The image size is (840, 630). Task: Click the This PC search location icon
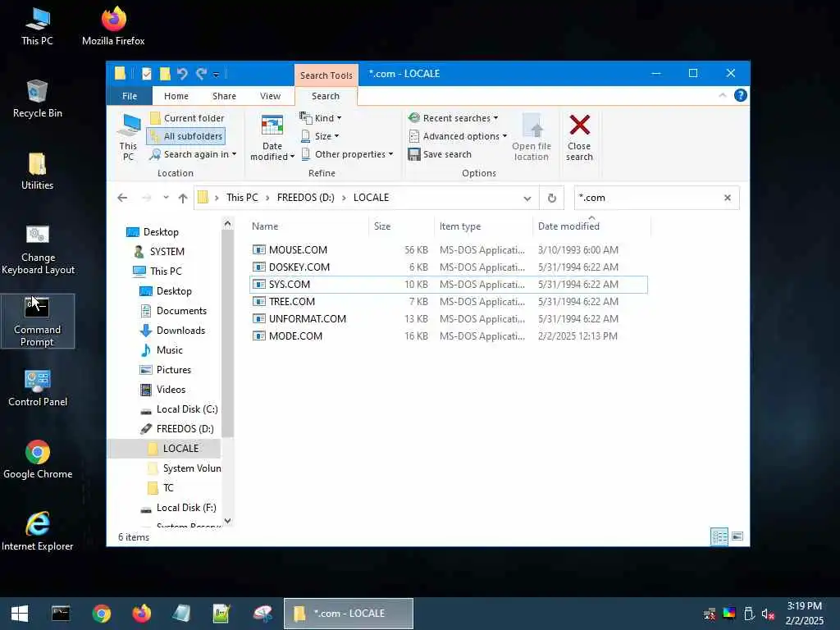129,137
